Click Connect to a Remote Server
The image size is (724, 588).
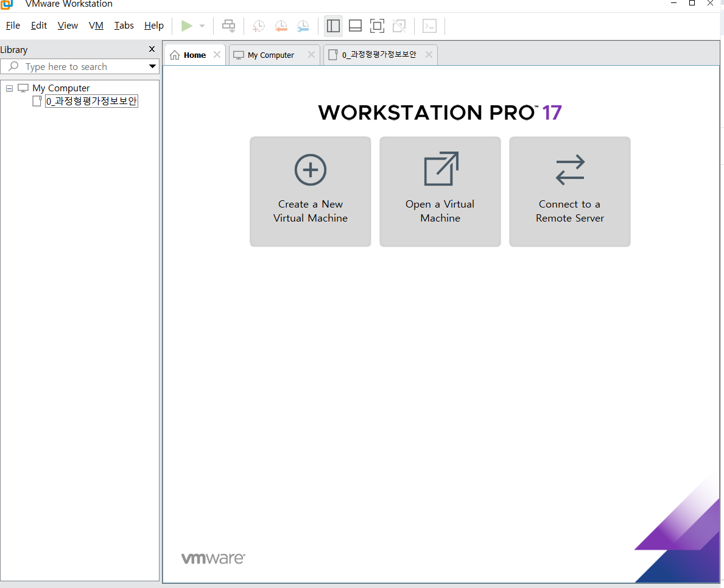click(570, 192)
